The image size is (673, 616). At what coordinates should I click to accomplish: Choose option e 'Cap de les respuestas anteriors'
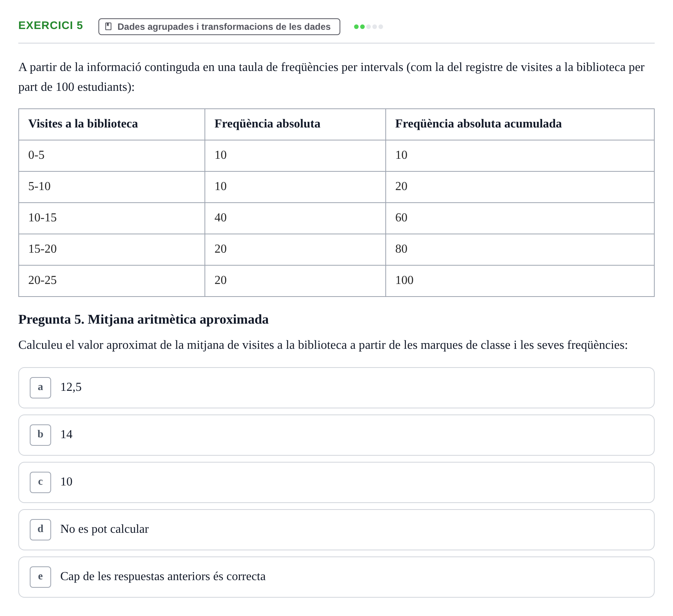336,577
